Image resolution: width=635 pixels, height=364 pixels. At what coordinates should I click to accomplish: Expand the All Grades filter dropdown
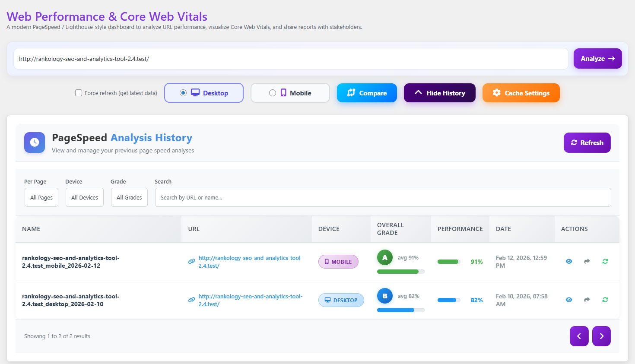[129, 197]
